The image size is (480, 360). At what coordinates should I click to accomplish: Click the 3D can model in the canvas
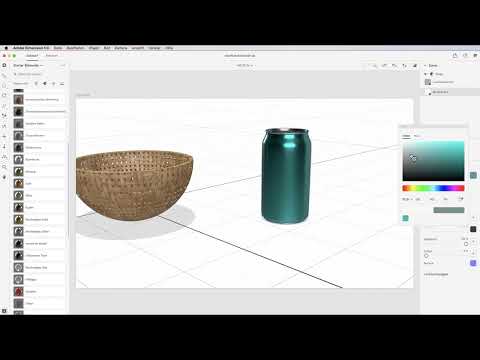[x=286, y=176]
